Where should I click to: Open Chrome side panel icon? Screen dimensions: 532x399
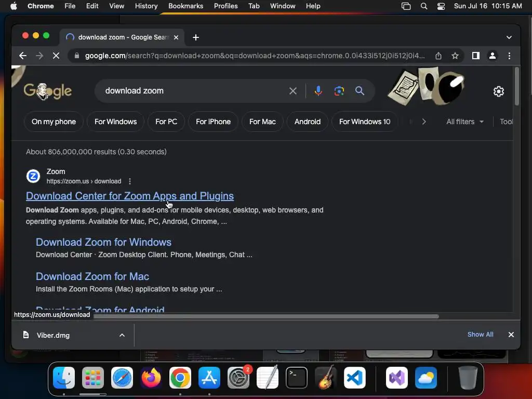point(476,56)
